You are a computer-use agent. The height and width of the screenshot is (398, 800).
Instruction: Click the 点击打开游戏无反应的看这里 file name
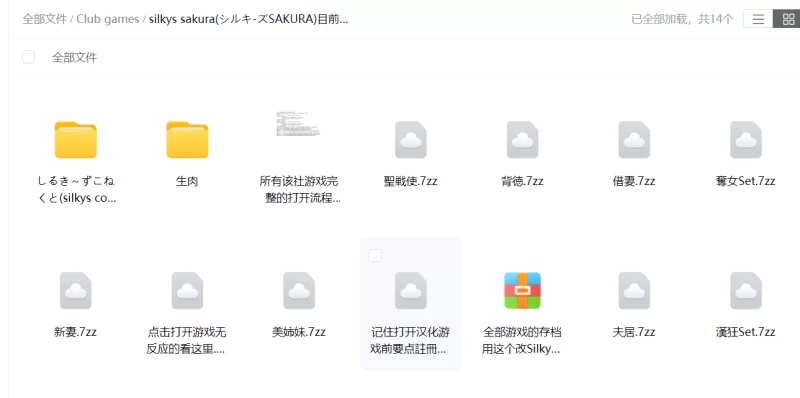point(187,341)
